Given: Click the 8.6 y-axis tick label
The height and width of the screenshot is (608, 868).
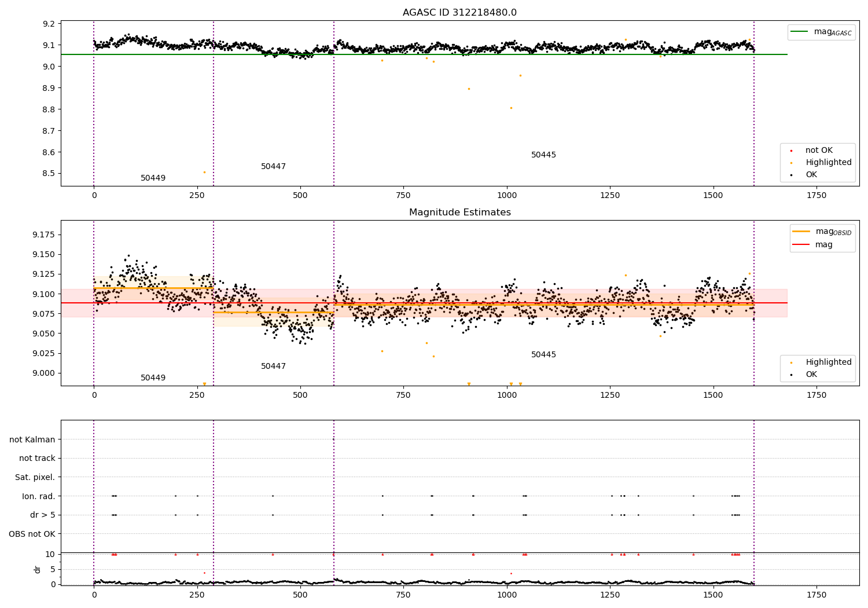Looking at the screenshot, I should click(50, 152).
